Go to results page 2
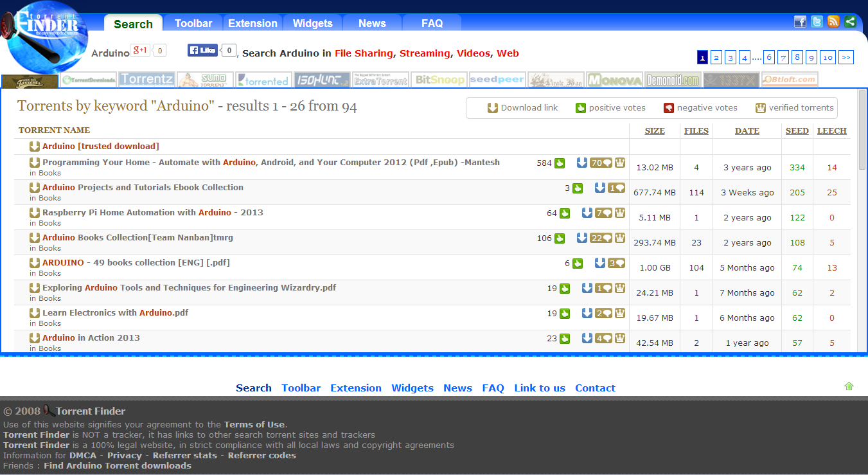868x475 pixels. pyautogui.click(x=716, y=57)
